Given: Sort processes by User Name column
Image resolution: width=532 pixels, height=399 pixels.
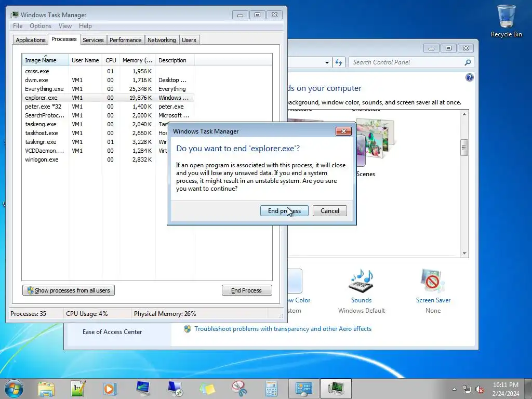Looking at the screenshot, I should [x=85, y=60].
